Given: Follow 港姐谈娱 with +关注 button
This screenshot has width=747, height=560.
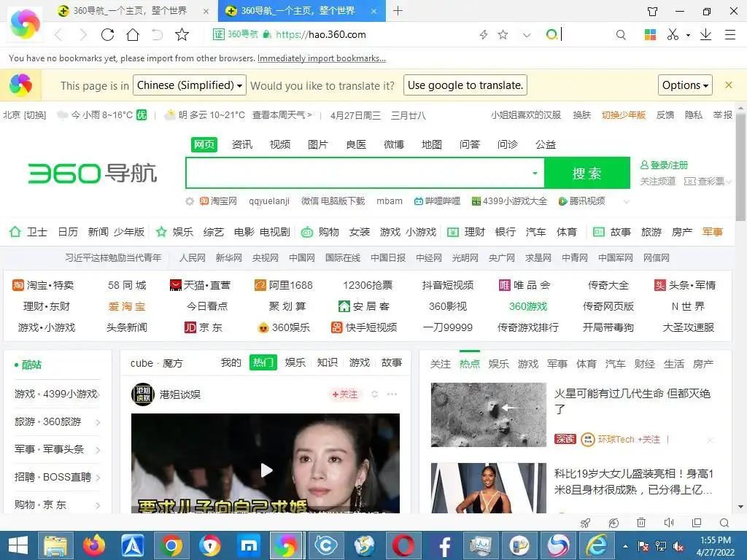Looking at the screenshot, I should point(345,394).
